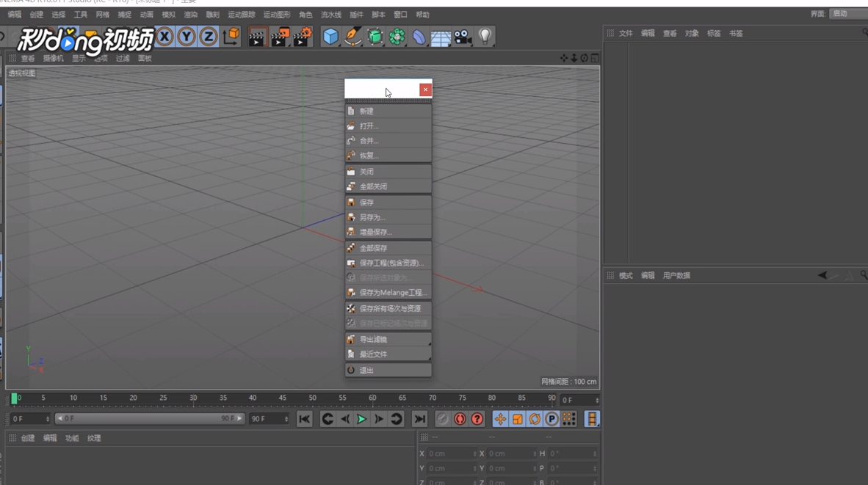Viewport: 868px width, 485px height.
Task: Click the render view clapperboard icon
Action: coord(257,37)
